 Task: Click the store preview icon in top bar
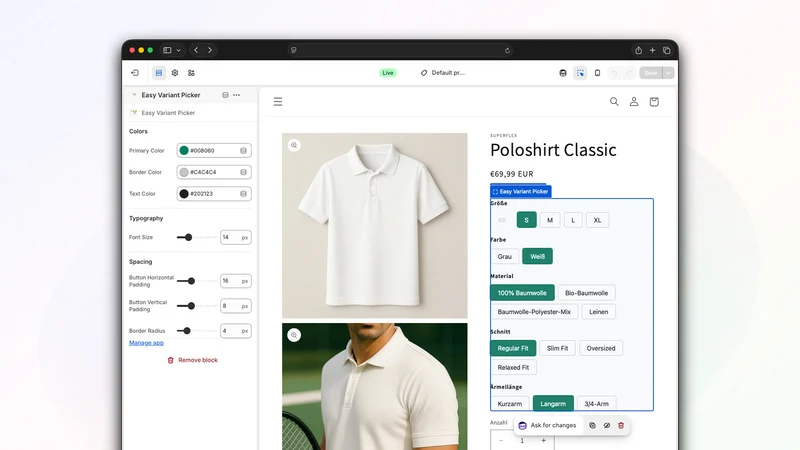click(563, 73)
